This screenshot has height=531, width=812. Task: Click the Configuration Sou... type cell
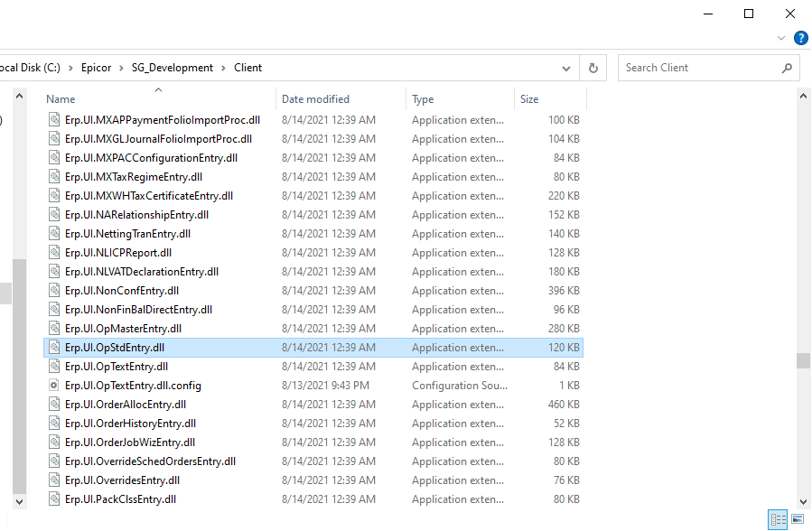pyautogui.click(x=460, y=386)
